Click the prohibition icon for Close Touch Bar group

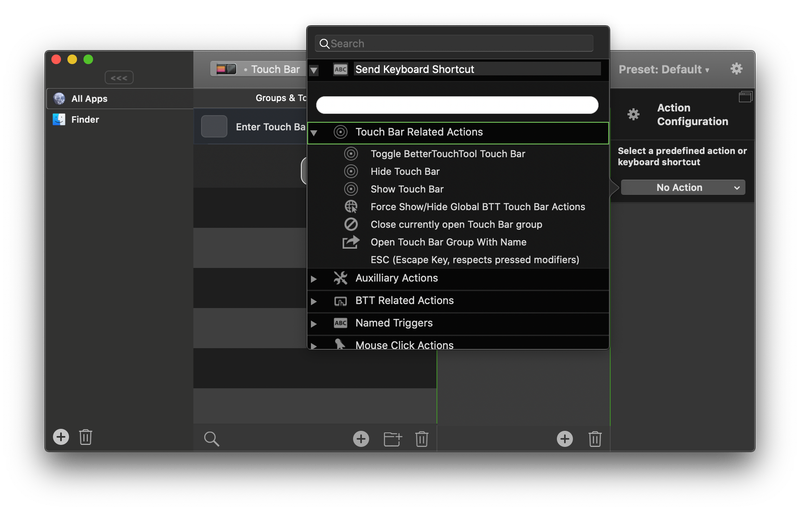click(351, 224)
